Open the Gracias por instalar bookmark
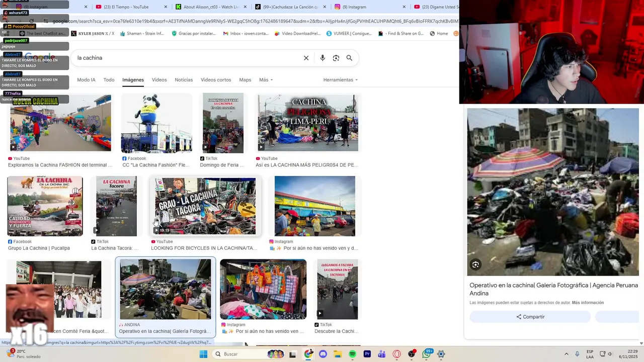644x362 pixels. [194, 34]
